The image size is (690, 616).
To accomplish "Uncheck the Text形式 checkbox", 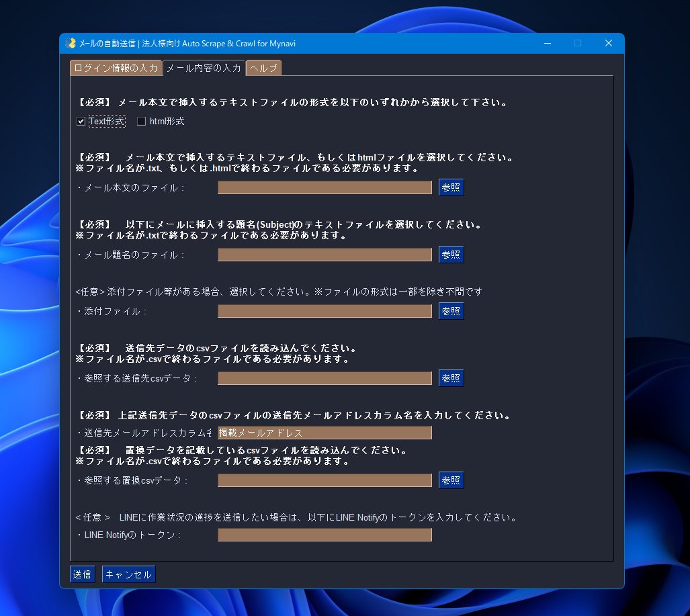I will (x=81, y=121).
